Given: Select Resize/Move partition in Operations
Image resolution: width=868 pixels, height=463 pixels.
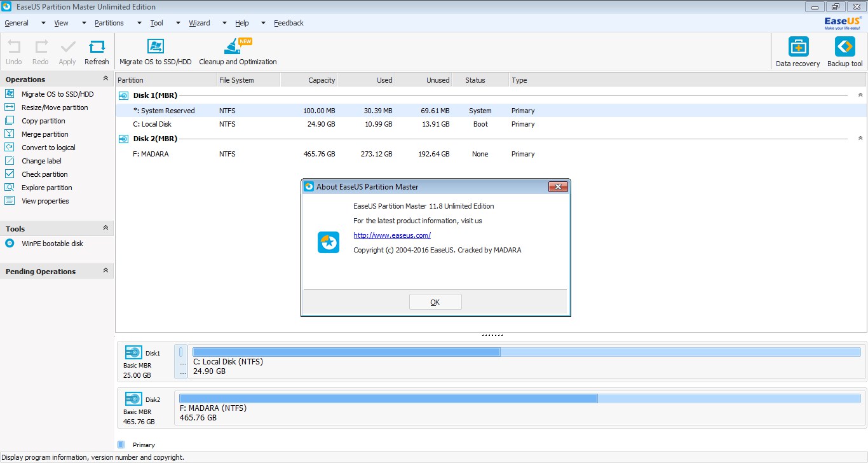Looking at the screenshot, I should [55, 107].
